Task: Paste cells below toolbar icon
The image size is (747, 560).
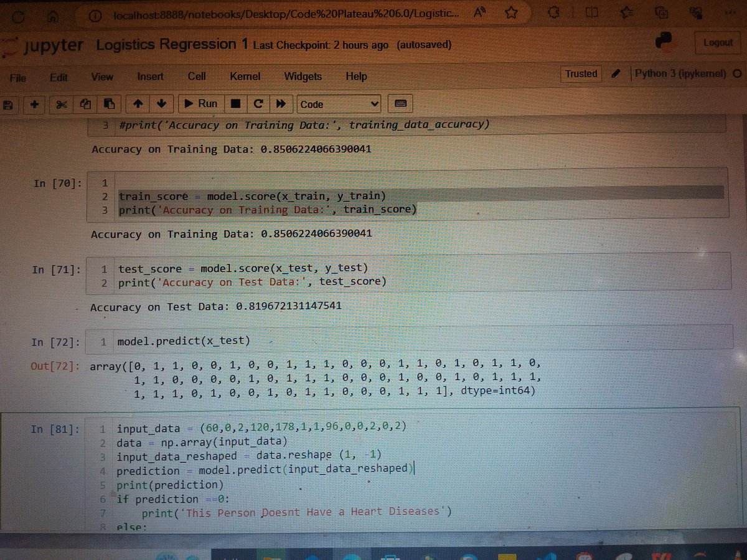Action: 109,105
